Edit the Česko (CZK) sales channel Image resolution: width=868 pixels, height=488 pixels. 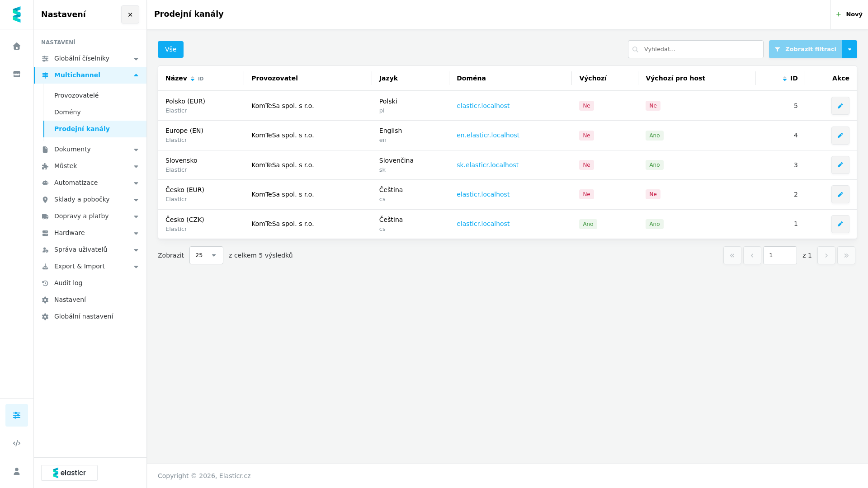coord(840,224)
